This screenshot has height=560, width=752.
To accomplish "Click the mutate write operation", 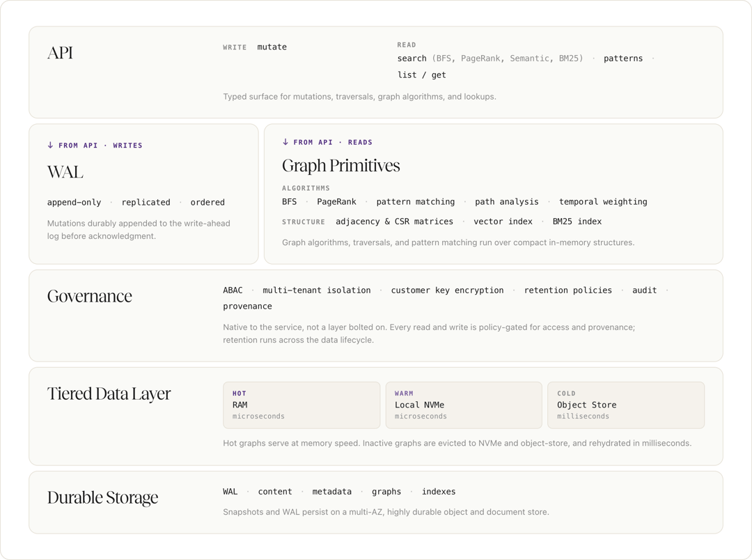I will pos(272,47).
